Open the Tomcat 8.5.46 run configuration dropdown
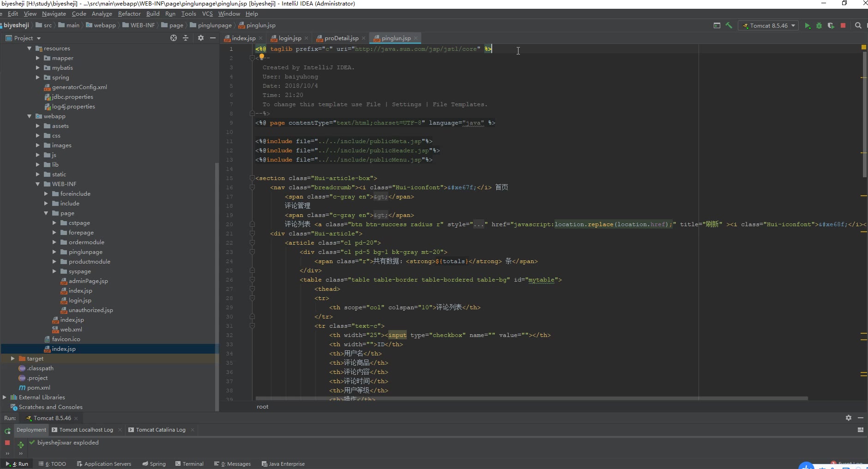 (769, 26)
